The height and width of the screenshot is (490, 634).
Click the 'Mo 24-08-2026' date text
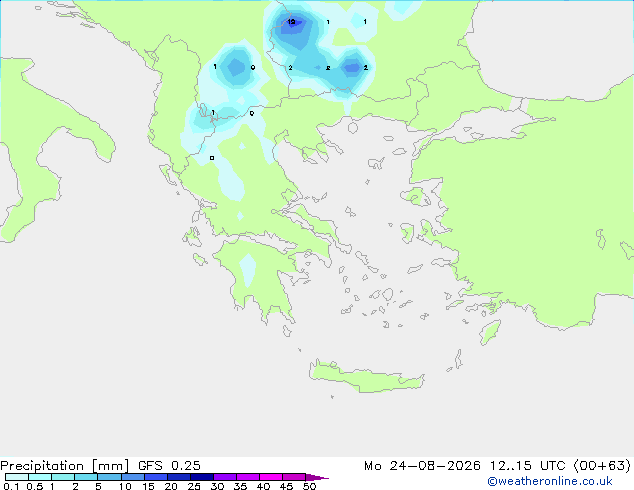click(x=422, y=466)
